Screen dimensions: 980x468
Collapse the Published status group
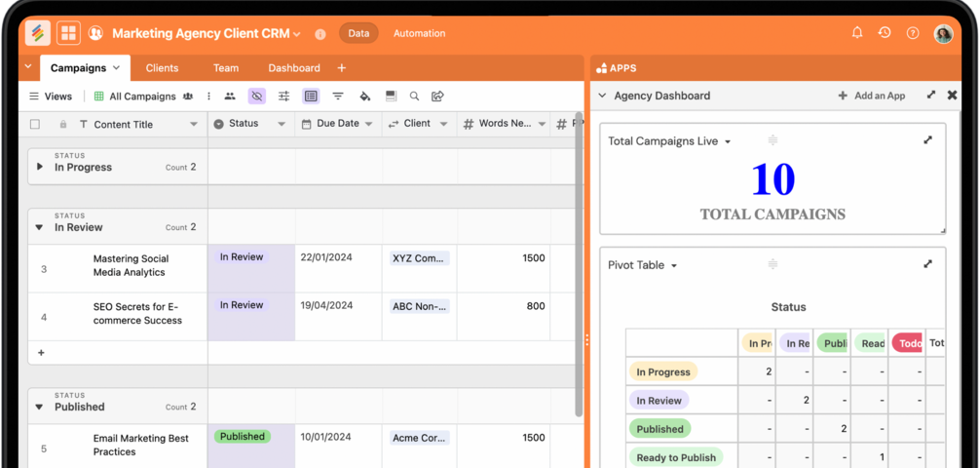(x=40, y=407)
